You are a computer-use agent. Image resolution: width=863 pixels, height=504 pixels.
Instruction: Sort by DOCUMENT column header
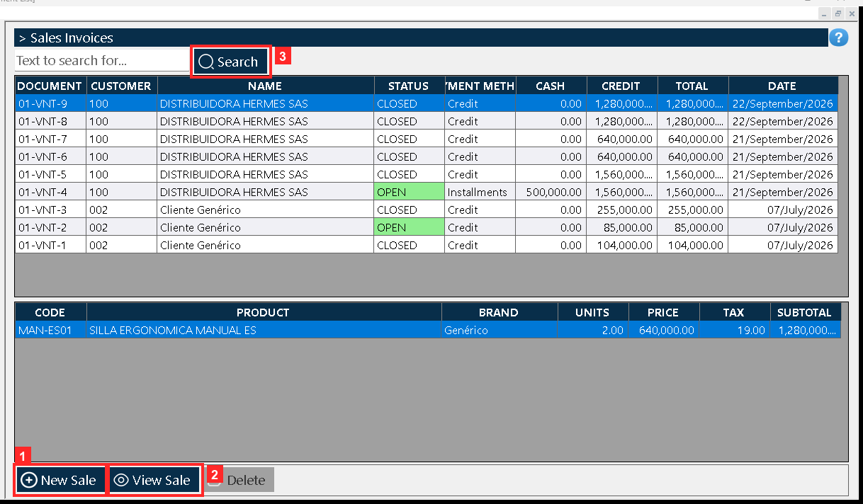click(50, 86)
